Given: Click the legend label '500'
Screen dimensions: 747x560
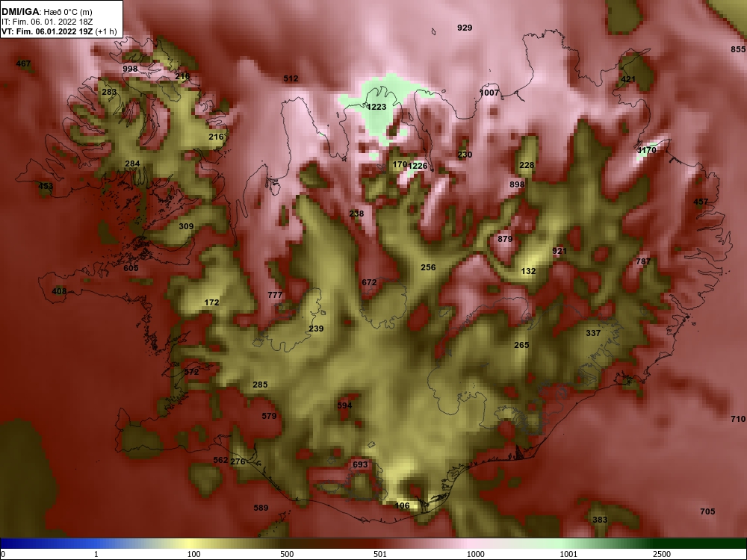Looking at the screenshot, I should (287, 554).
